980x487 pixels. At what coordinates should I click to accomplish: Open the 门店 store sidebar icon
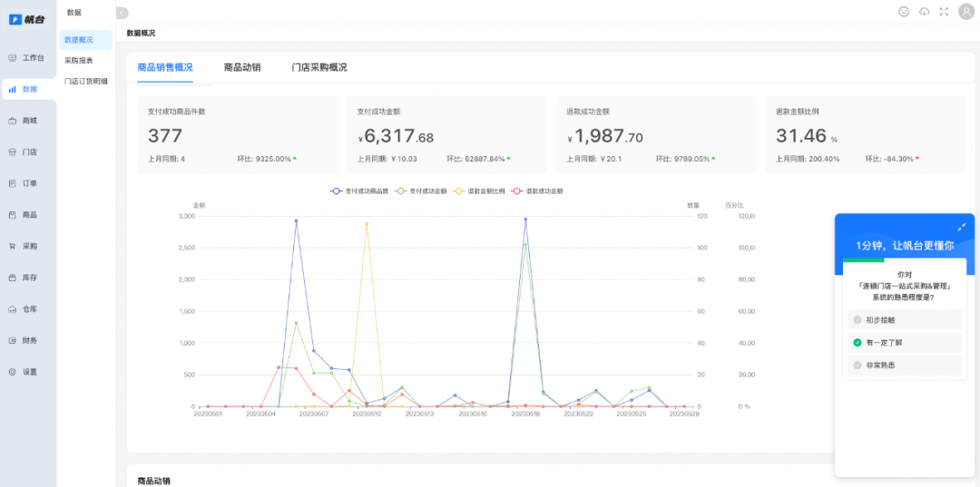coord(13,152)
